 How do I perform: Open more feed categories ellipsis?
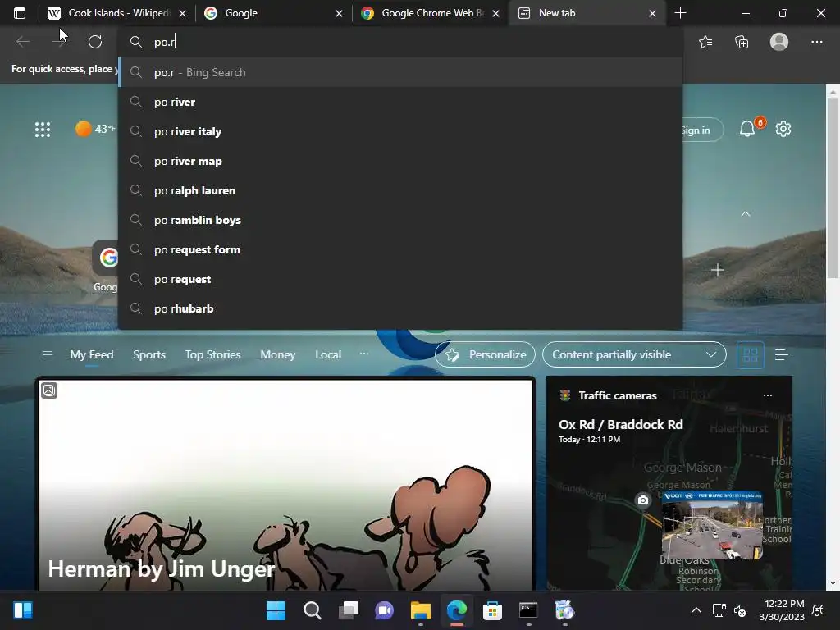[363, 354]
